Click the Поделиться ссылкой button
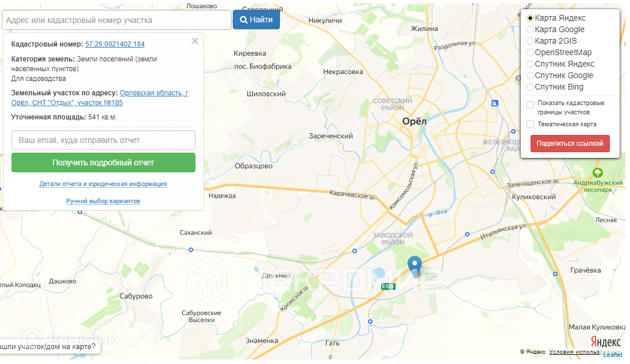The image size is (630, 364). click(x=570, y=144)
